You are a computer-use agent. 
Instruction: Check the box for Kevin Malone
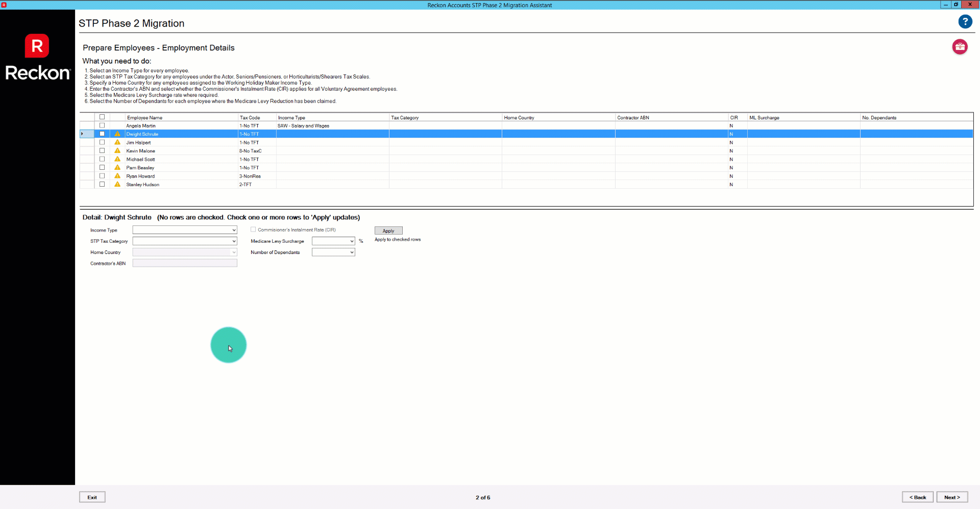[102, 150]
